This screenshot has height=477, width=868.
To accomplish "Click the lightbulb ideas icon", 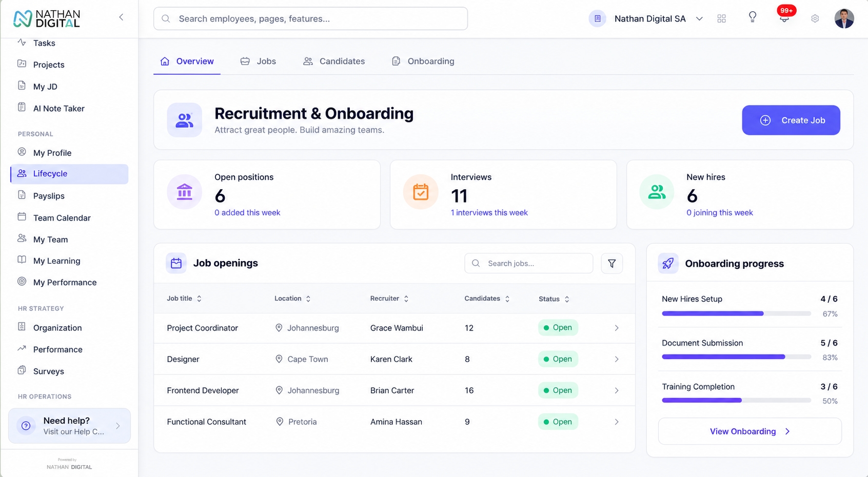I will (x=753, y=17).
